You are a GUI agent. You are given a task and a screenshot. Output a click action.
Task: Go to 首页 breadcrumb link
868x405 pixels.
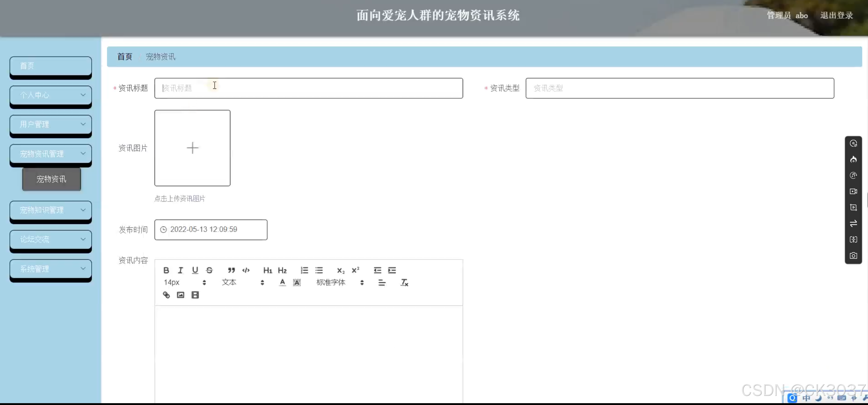point(124,56)
